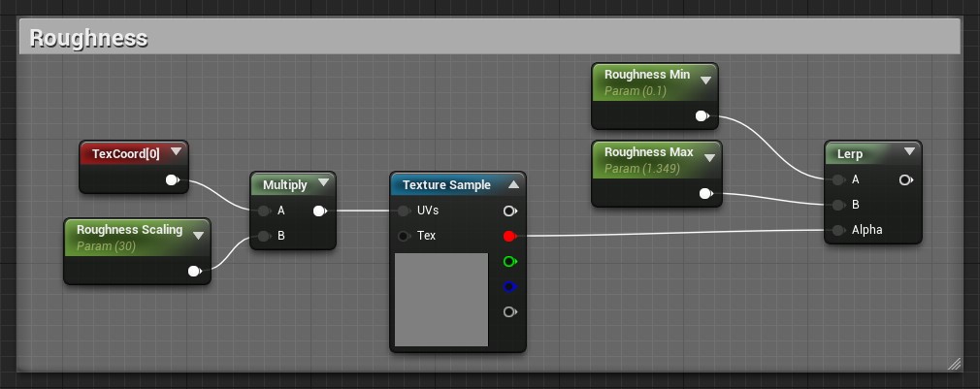The image size is (980, 389).
Task: Select the Roughness Min node title
Action: coord(647,75)
